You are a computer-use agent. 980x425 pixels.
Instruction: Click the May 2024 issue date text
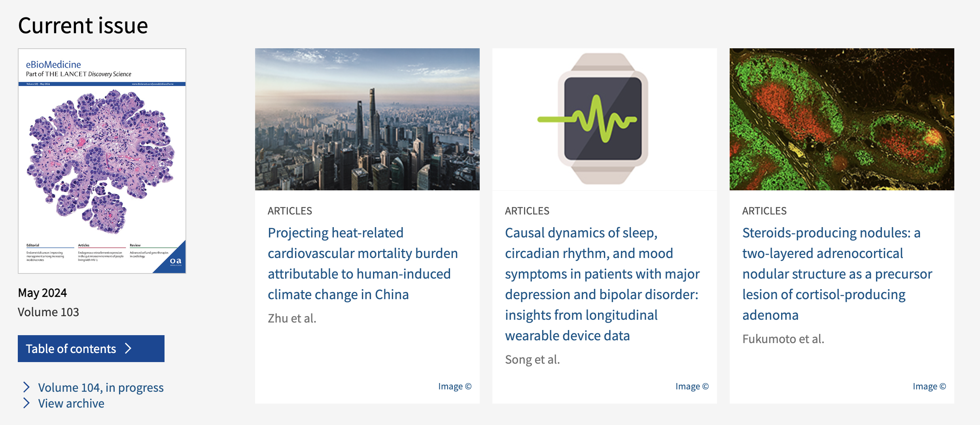point(42,293)
